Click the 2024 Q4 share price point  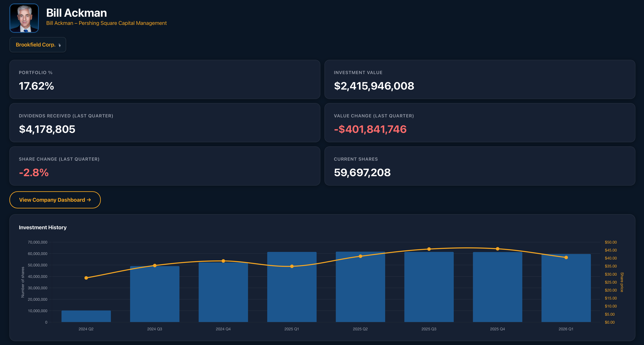click(223, 261)
